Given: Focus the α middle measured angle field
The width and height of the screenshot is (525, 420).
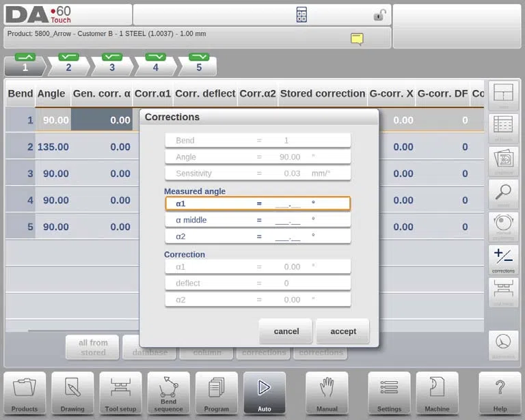Looking at the screenshot, I should tap(258, 220).
